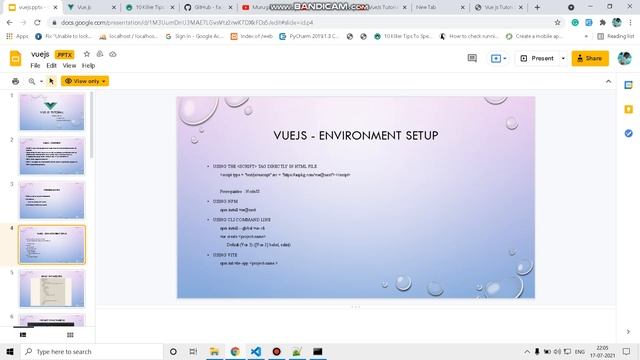Switch to filmstrip view

tap(23, 335)
